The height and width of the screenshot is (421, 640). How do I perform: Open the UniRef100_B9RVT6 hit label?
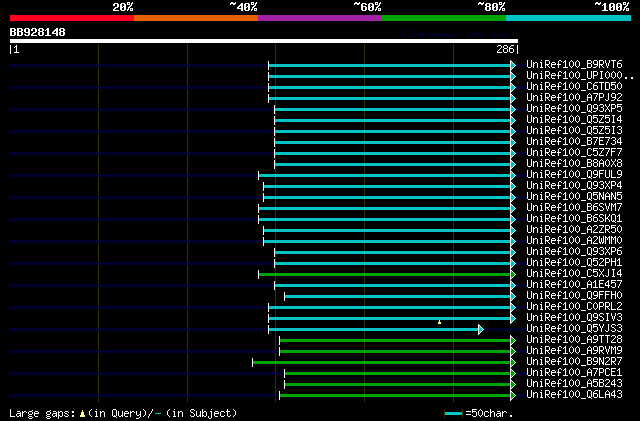coord(574,65)
